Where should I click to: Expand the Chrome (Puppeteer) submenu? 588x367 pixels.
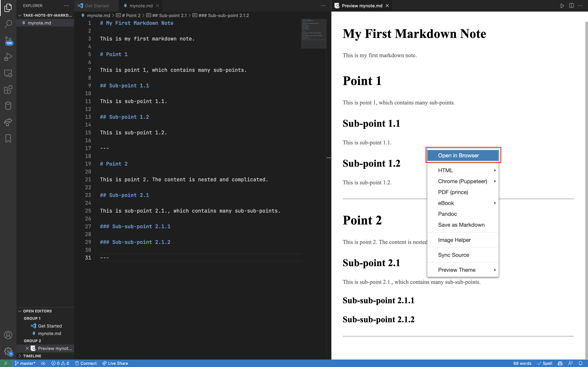click(463, 181)
